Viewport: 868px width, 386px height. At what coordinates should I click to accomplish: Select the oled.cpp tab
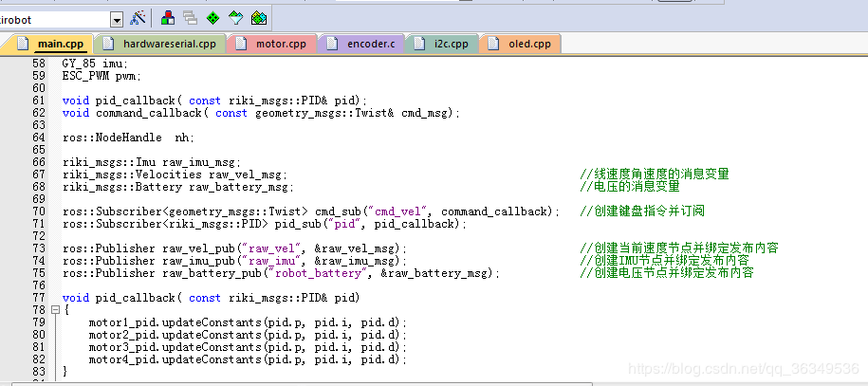coord(529,44)
